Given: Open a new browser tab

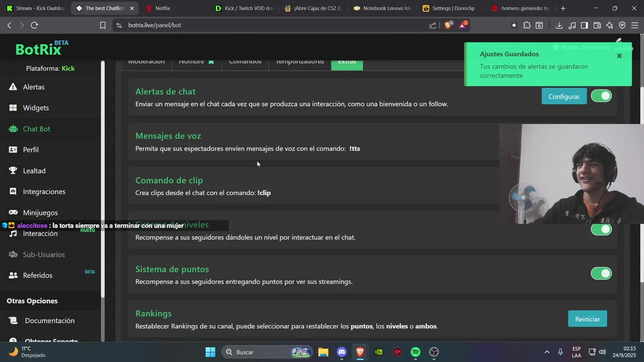Looking at the screenshot, I should click(563, 8).
